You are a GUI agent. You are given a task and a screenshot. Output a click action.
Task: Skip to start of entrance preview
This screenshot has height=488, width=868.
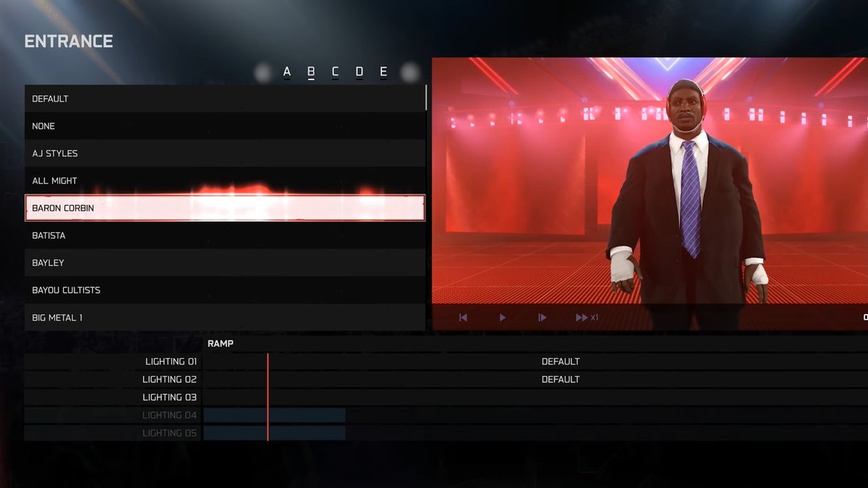pyautogui.click(x=463, y=317)
